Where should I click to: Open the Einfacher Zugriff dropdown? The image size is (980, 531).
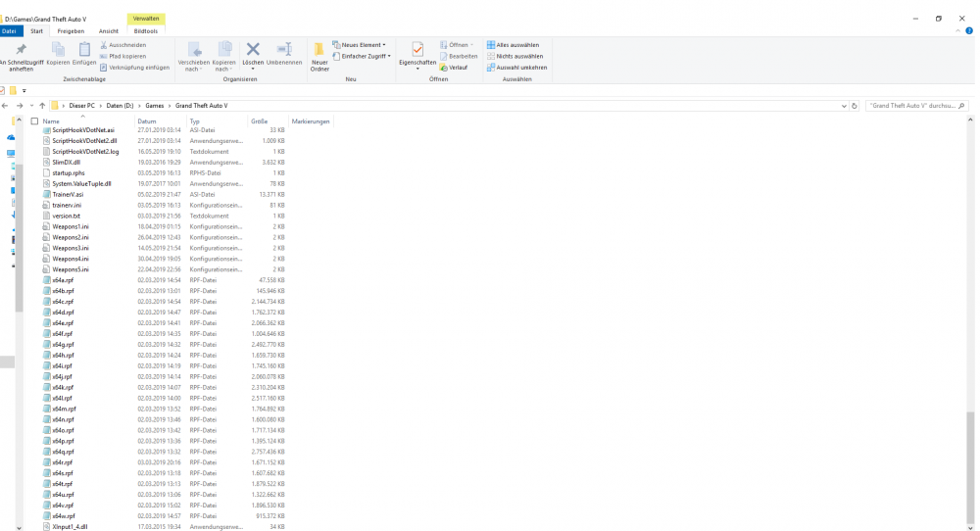(x=365, y=56)
